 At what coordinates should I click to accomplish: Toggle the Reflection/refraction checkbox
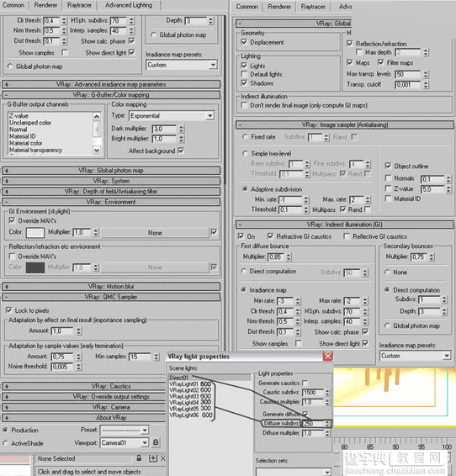pos(350,44)
